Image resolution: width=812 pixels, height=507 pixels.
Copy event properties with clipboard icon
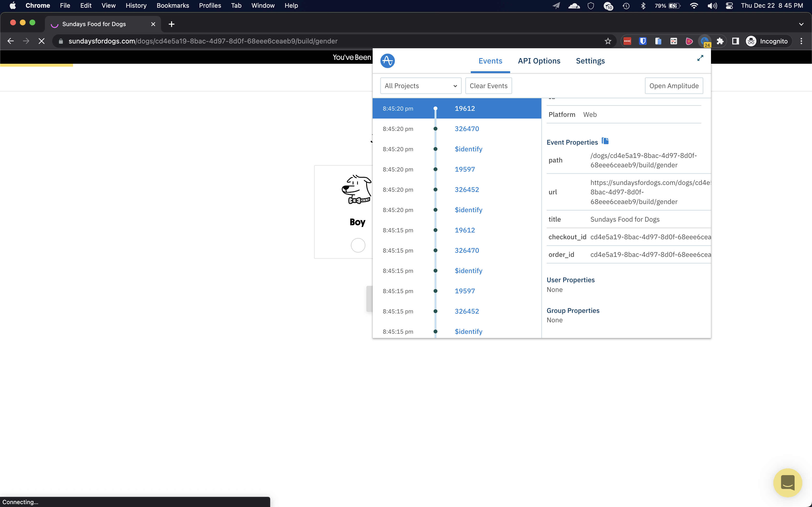605,141
